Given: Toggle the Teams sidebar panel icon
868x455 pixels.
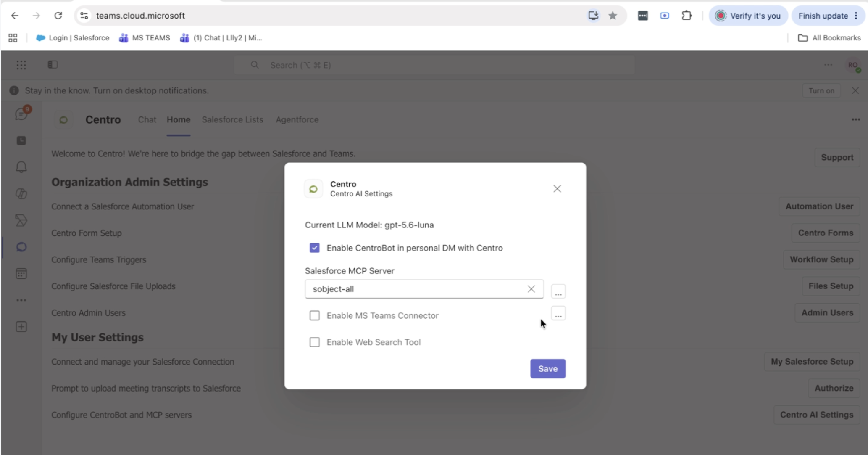Looking at the screenshot, I should coord(53,65).
